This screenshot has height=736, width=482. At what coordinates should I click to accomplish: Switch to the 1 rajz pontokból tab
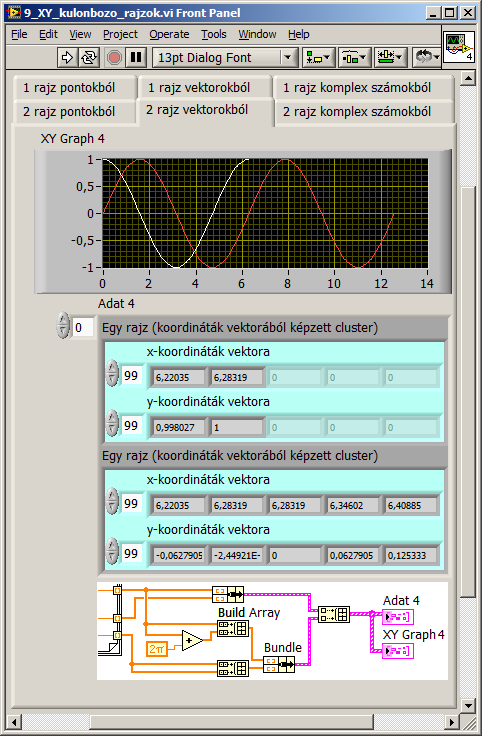[69, 87]
